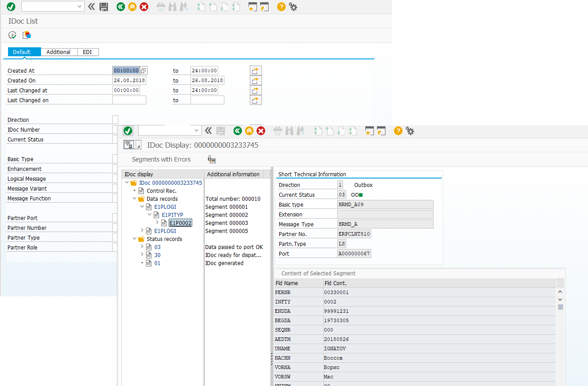Open command field dropdown in IDoc List window
Screen dimensions: 588x386
coord(80,7)
